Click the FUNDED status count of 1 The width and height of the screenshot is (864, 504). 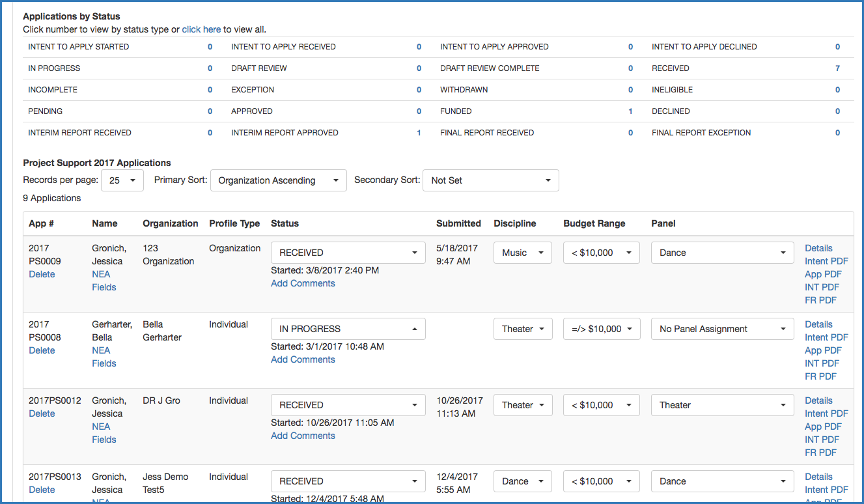click(630, 111)
